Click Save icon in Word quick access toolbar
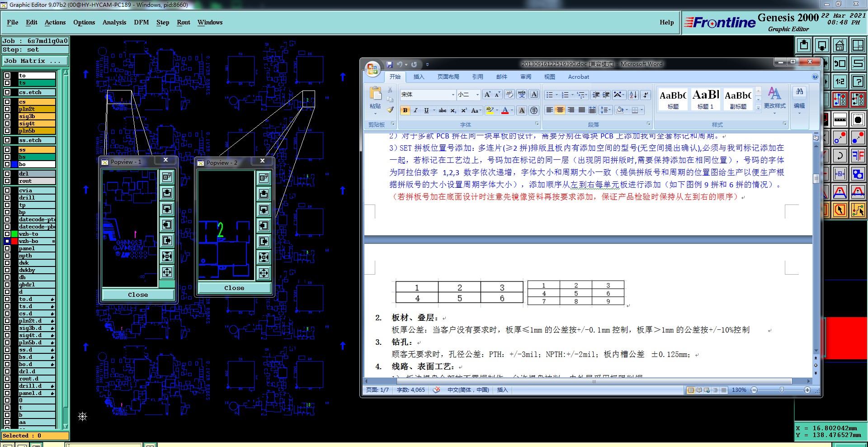This screenshot has width=868, height=447. (x=389, y=65)
